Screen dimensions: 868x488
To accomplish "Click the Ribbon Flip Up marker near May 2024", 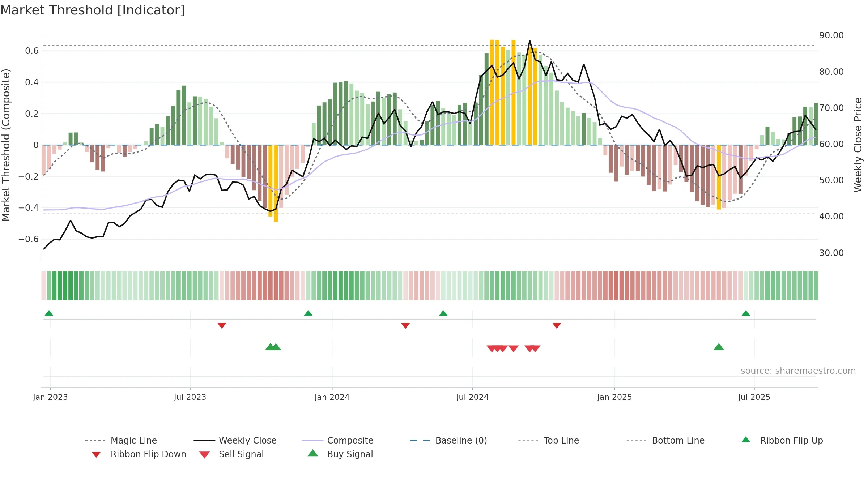I will 443,313.
